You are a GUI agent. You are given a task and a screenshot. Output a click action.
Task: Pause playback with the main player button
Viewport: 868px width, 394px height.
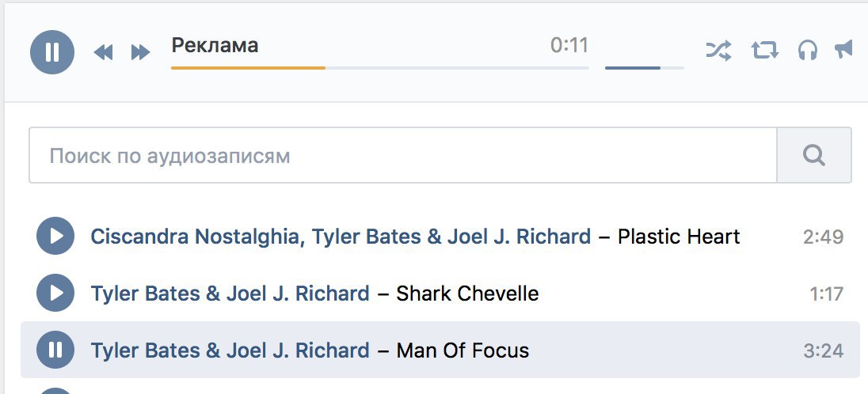(x=52, y=52)
